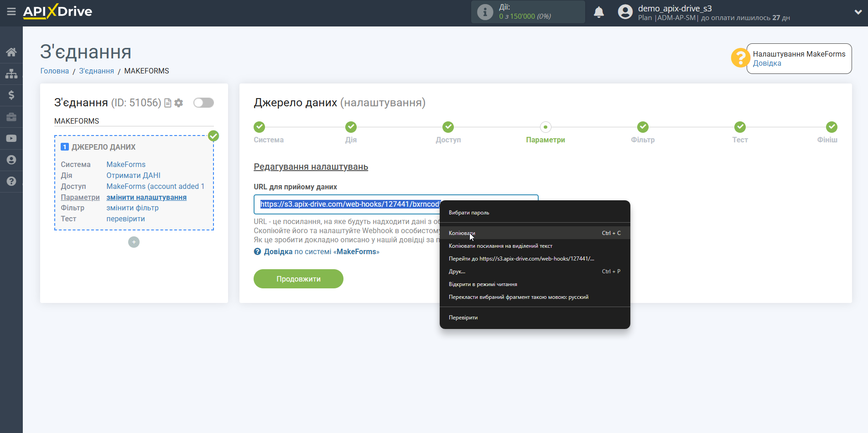Viewport: 868px width, 433px height.
Task: Click the account avatar icon
Action: tap(625, 12)
